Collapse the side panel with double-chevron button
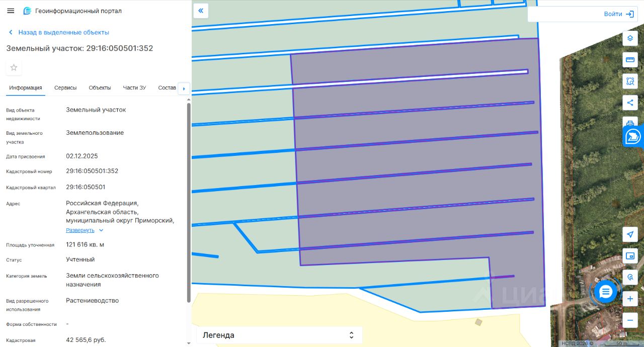Screen dimensions: 644x347 [x=201, y=11]
